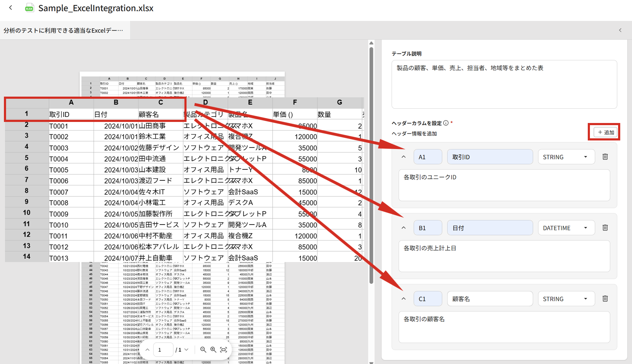The width and height of the screenshot is (632, 364).
Task: Click the back arrow beside the file name
Action: [11, 7]
